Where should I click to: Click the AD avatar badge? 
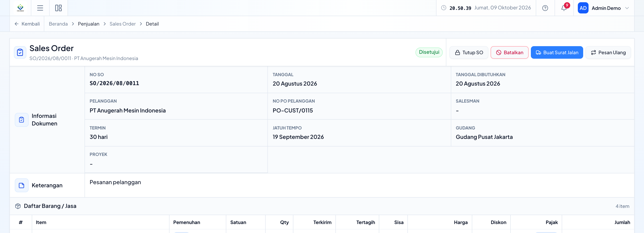coord(583,8)
